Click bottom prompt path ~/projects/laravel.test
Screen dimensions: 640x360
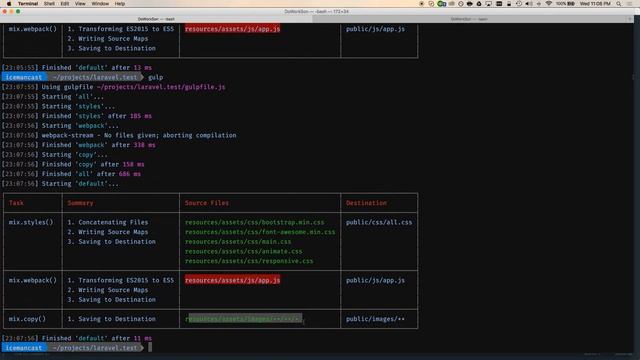coord(95,348)
